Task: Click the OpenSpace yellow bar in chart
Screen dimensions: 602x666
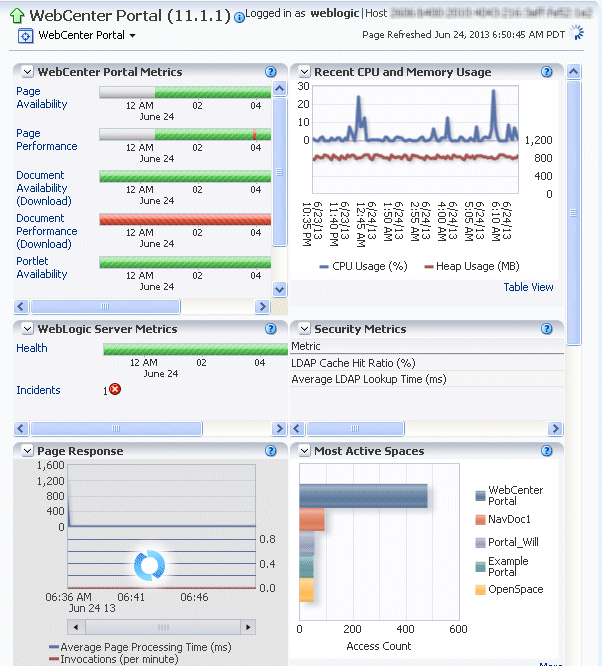Action: (306, 590)
